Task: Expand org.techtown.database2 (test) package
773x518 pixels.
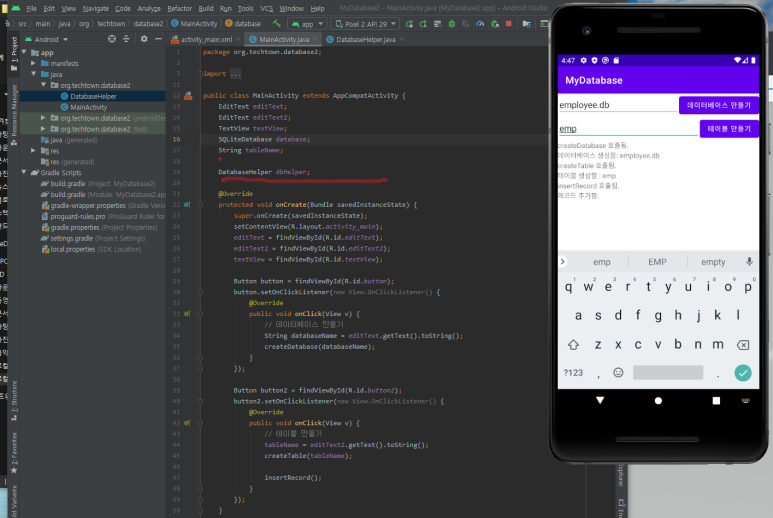Action: click(x=43, y=129)
